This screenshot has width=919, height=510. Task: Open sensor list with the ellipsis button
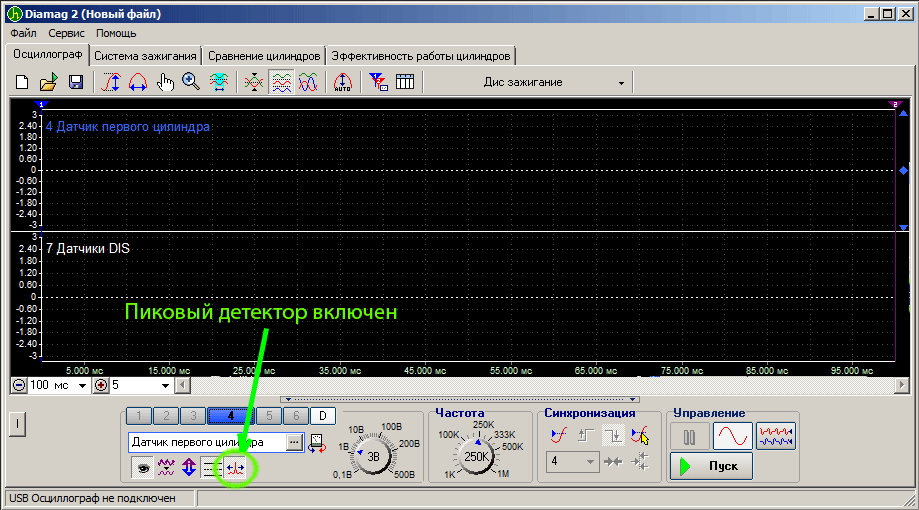click(x=295, y=443)
